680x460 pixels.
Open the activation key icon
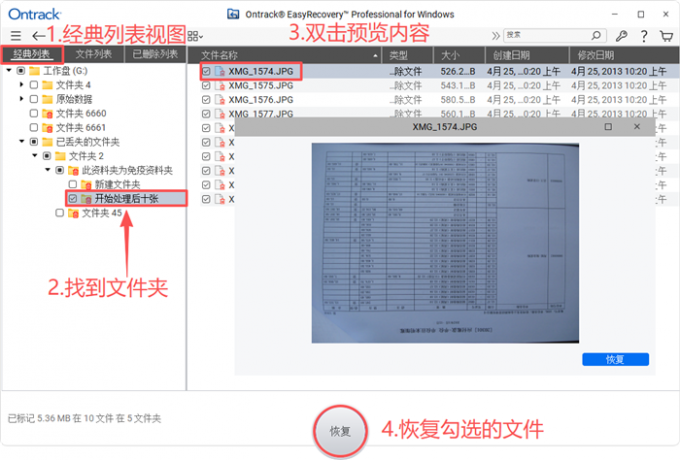point(621,36)
